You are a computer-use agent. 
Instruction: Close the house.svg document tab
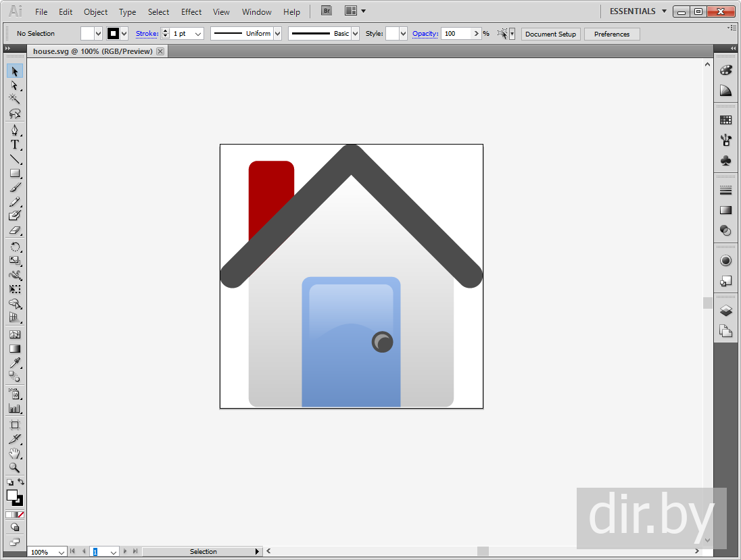160,51
